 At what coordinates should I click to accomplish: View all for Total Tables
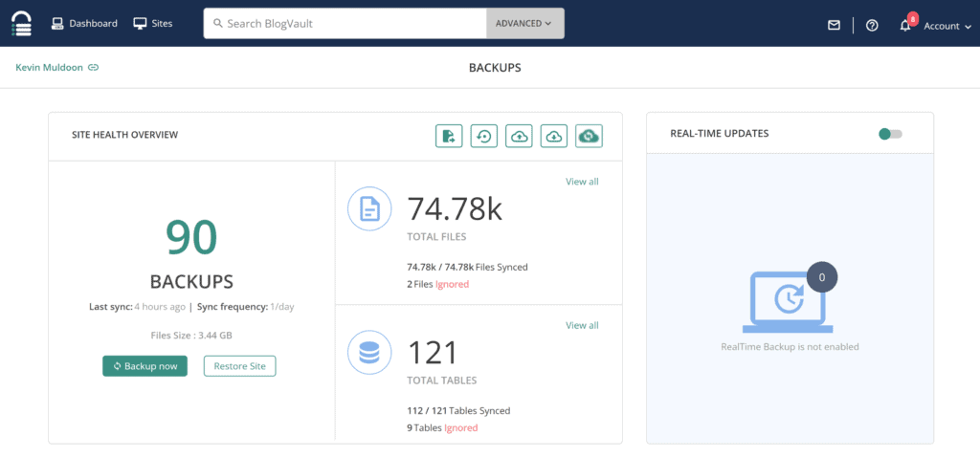pos(582,325)
